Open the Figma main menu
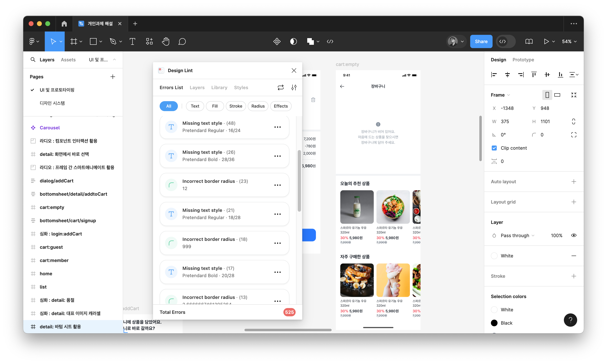 [x=32, y=41]
